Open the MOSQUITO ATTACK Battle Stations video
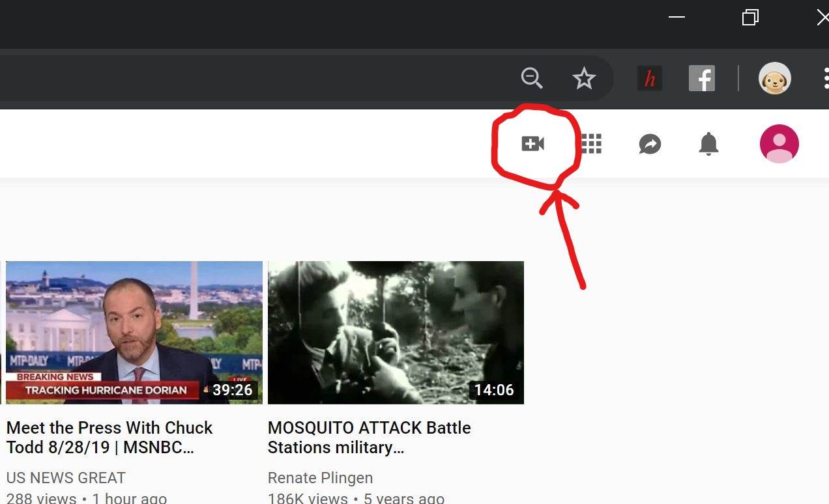This screenshot has height=504, width=829. tap(369, 438)
